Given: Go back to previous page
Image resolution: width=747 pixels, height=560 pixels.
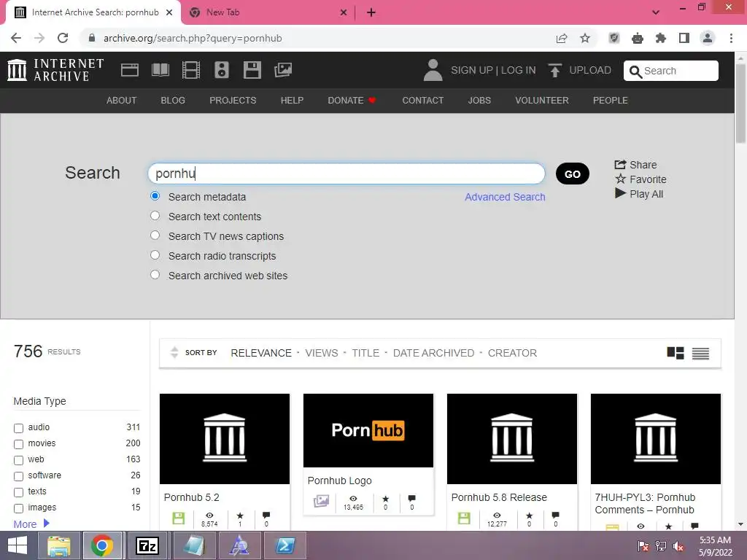Looking at the screenshot, I should (16, 38).
